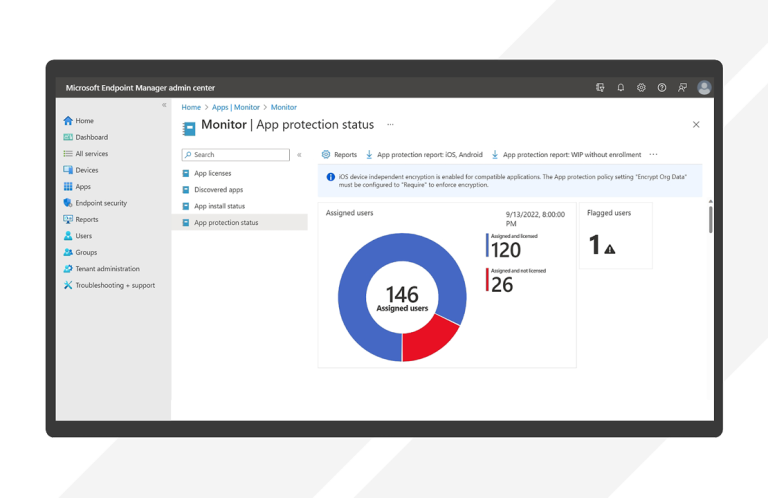
Task: Click the All services list icon
Action: [68, 154]
